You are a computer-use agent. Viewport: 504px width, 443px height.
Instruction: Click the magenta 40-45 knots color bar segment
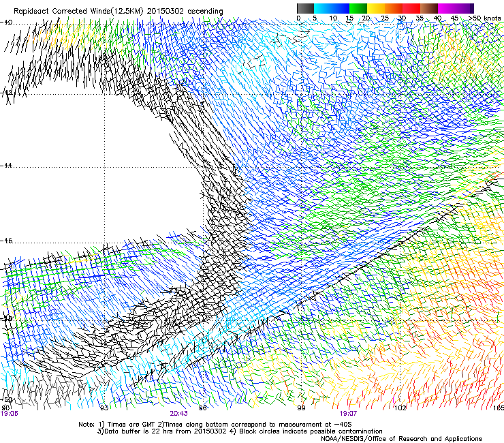pos(447,8)
